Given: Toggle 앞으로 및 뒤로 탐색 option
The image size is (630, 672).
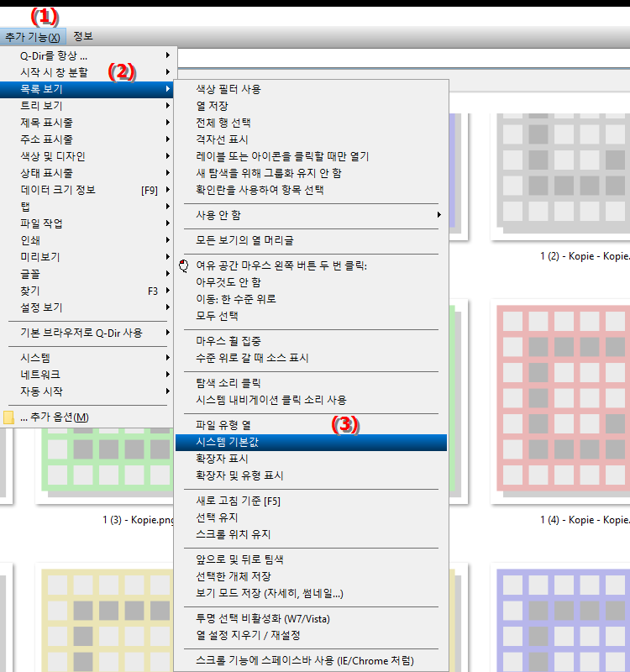Looking at the screenshot, I should [x=311, y=559].
